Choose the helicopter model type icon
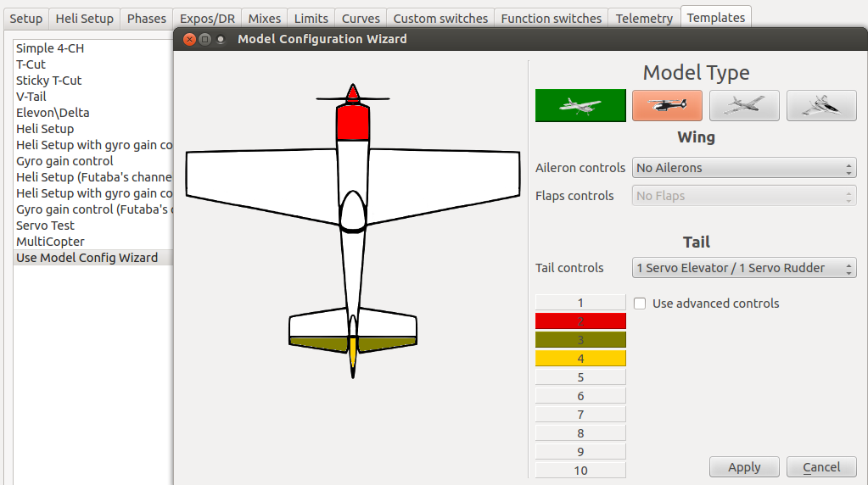868x485 pixels. 667,105
